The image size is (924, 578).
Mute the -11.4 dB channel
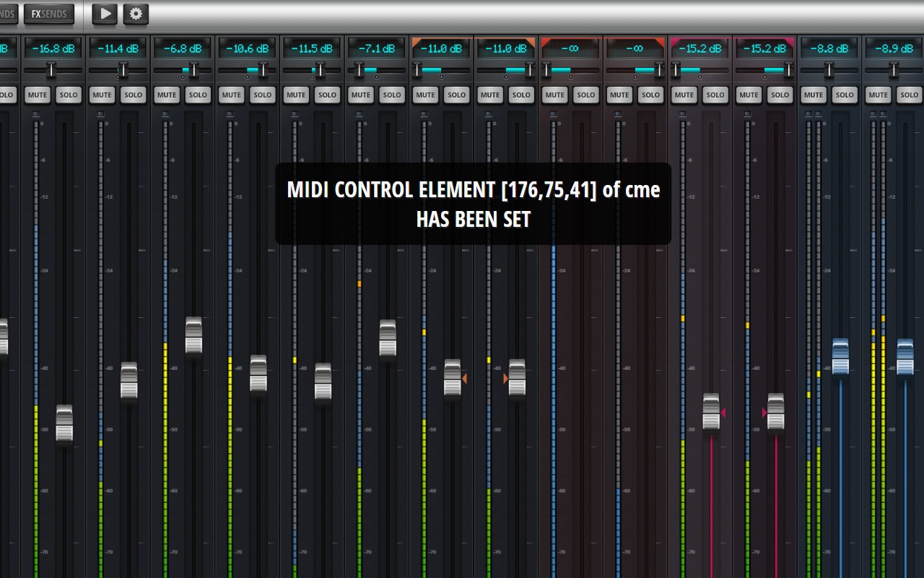(x=103, y=95)
